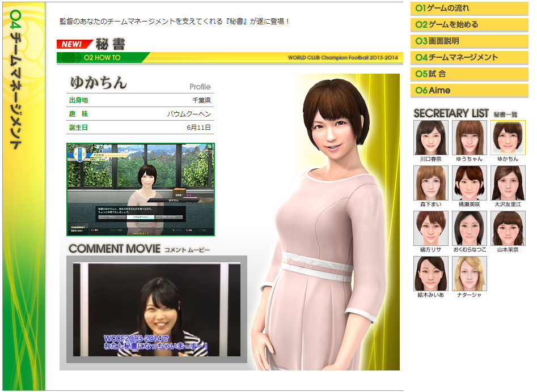
Task: Open 04 チームマネージメント section
Action: 469,57
